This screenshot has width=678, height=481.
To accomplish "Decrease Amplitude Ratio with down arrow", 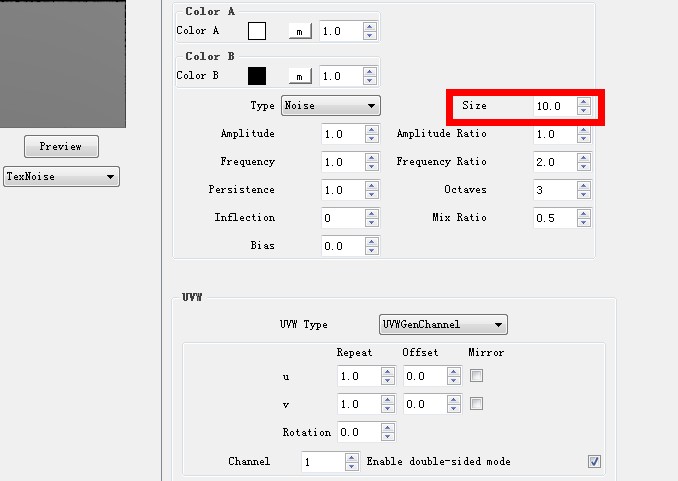I will (x=584, y=138).
